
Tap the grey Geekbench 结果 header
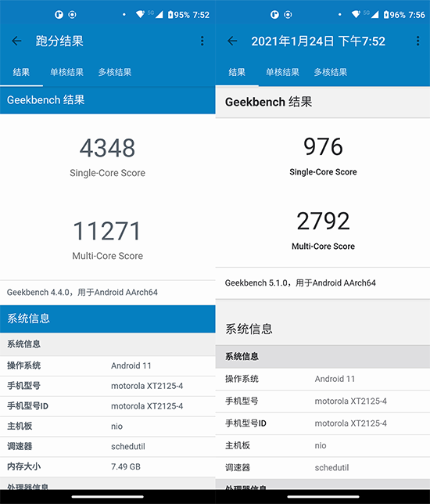pos(323,102)
